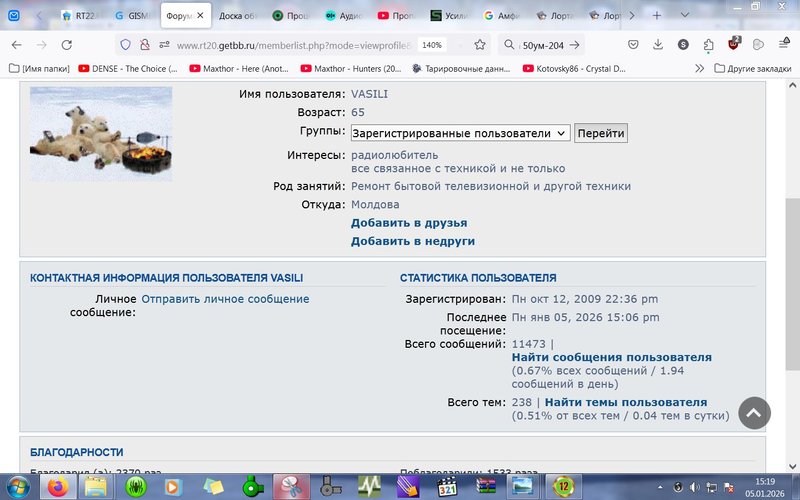800x500 pixels.
Task: Open the extensions puzzle icon
Action: click(708, 45)
